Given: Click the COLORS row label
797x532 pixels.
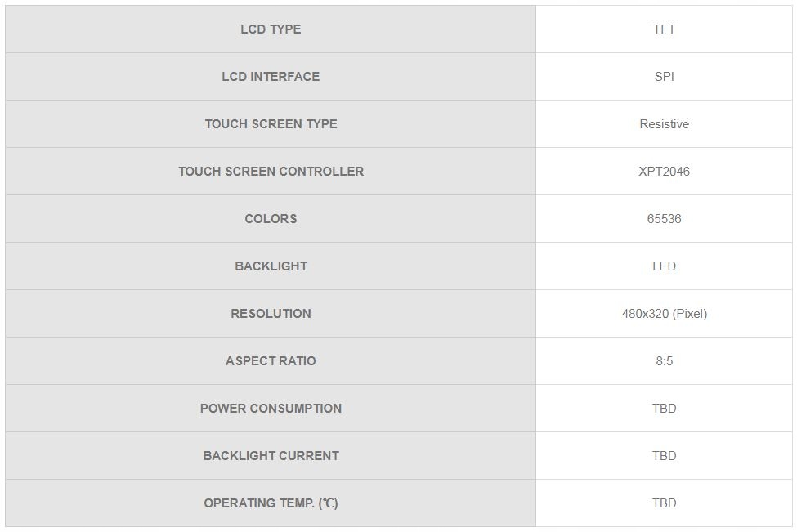Looking at the screenshot, I should click(x=271, y=219).
